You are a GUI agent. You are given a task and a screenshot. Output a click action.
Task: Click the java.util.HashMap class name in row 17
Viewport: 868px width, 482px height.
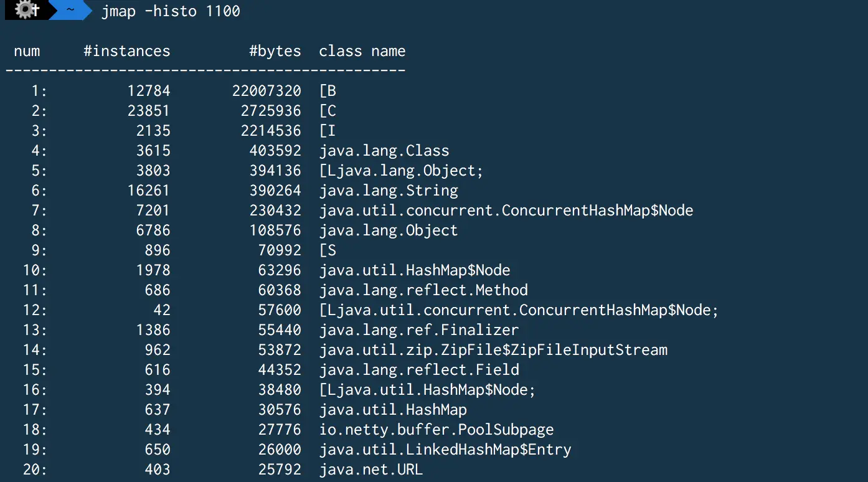coord(392,410)
